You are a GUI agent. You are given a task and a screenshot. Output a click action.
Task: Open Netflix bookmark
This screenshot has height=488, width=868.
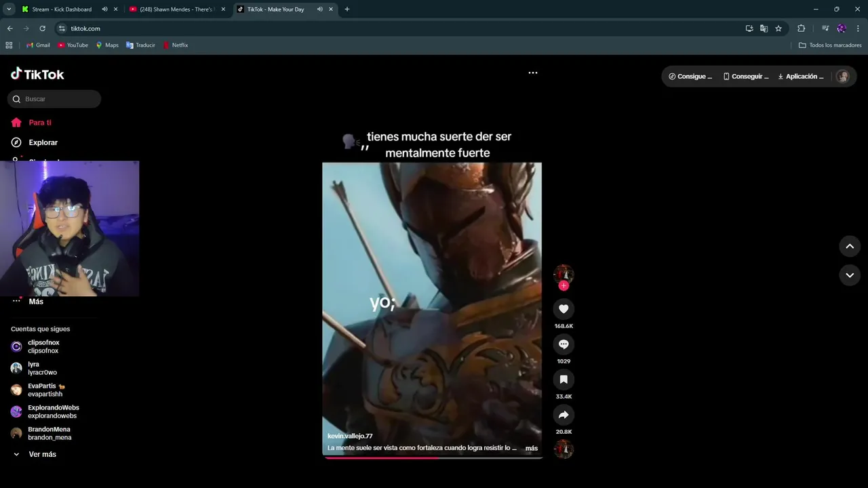tap(175, 45)
